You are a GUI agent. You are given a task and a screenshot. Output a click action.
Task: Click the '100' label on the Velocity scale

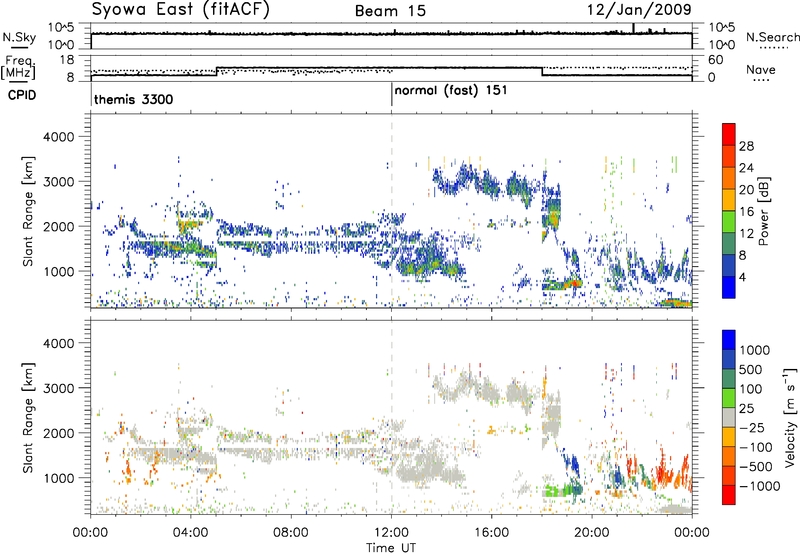click(x=751, y=389)
